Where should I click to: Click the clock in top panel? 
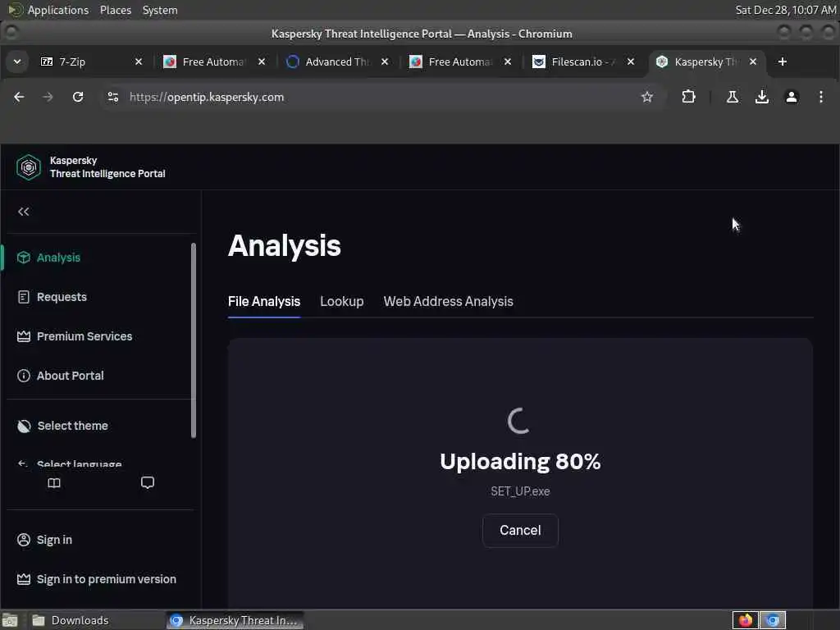[x=785, y=10]
